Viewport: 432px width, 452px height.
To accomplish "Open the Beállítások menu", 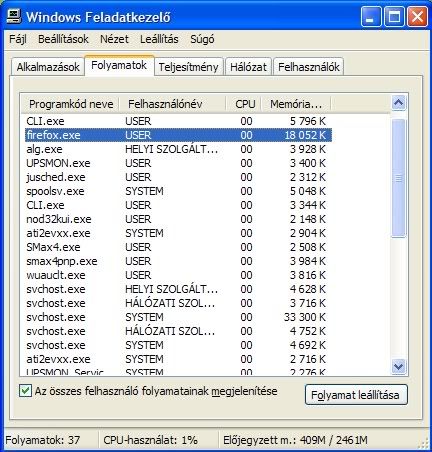I will point(63,39).
